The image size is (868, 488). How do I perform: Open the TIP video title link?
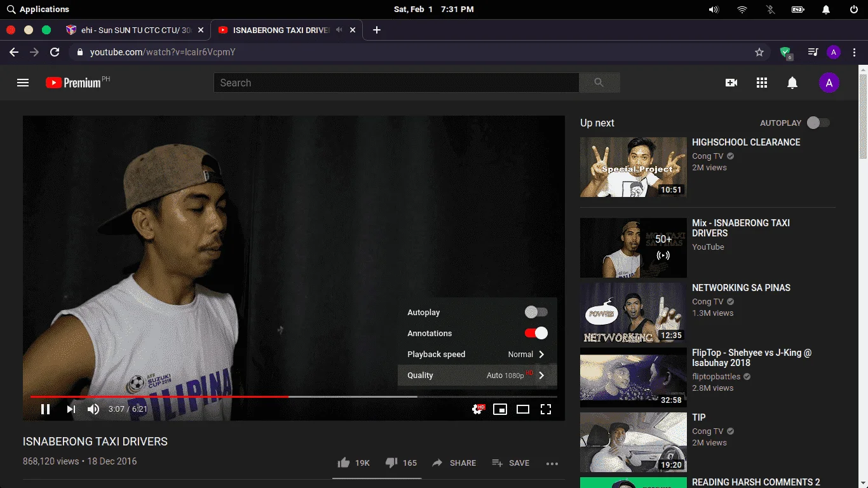point(699,417)
